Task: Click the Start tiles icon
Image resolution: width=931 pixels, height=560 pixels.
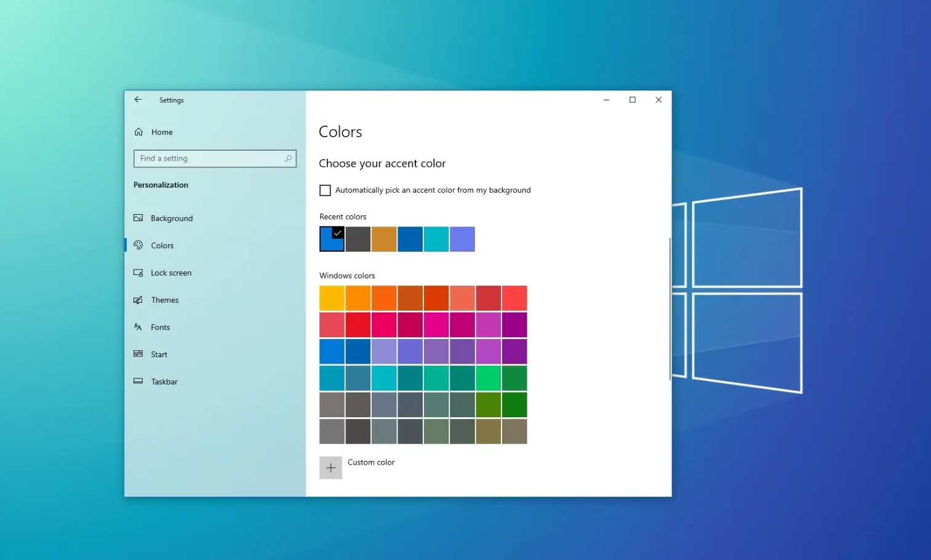Action: point(138,354)
